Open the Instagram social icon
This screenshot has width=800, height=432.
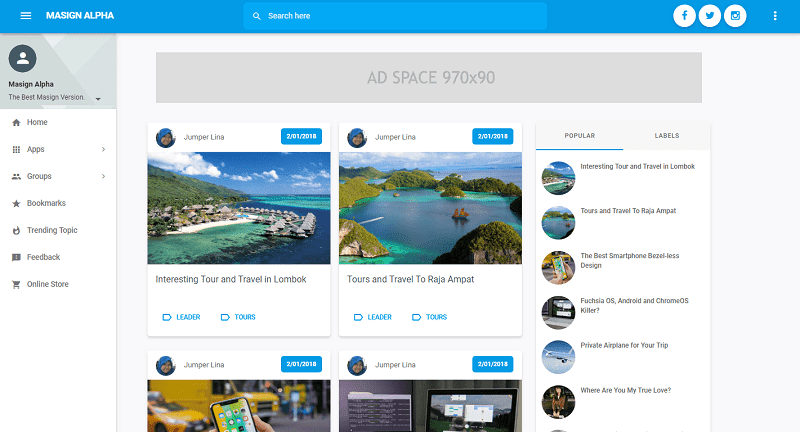point(735,16)
